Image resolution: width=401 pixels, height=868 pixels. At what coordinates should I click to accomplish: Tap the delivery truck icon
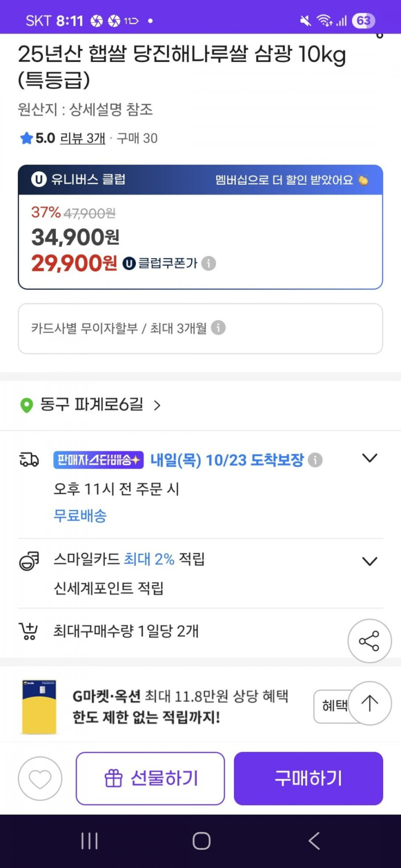point(29,460)
